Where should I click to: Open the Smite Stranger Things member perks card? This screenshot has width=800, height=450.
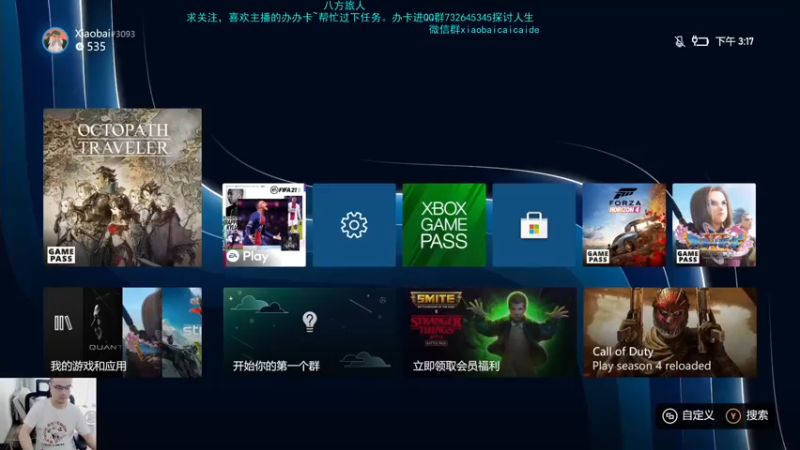490,332
